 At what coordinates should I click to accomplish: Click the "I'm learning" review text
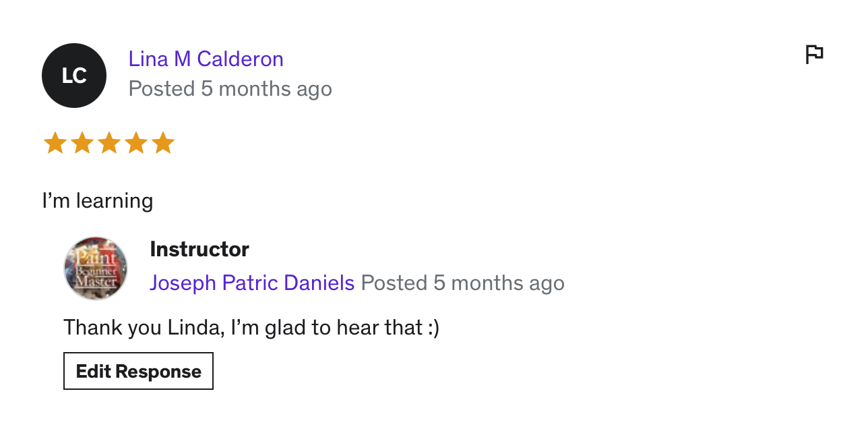click(98, 201)
